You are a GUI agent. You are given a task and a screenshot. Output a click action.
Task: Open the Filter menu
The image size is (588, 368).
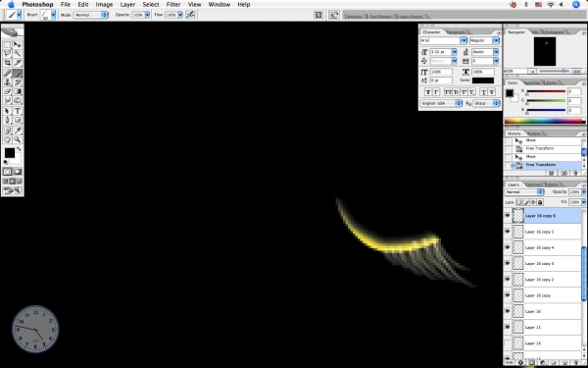[173, 5]
